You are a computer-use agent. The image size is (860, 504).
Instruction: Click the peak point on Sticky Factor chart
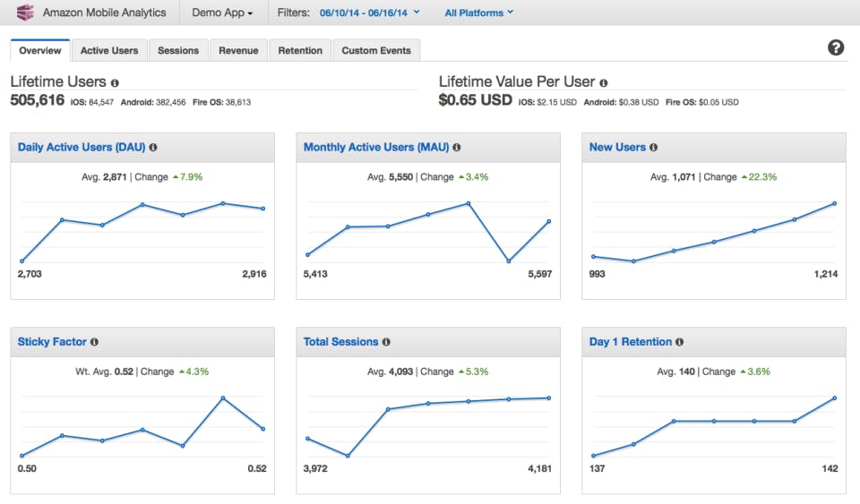click(223, 397)
